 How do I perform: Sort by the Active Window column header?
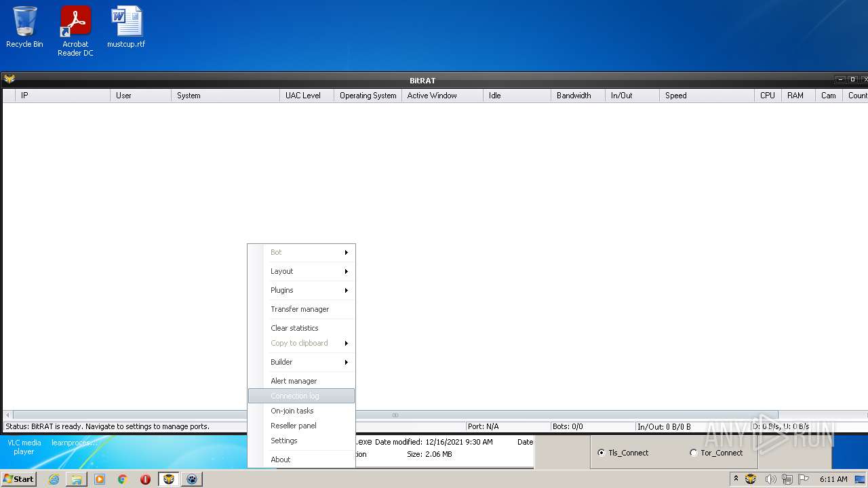click(442, 96)
